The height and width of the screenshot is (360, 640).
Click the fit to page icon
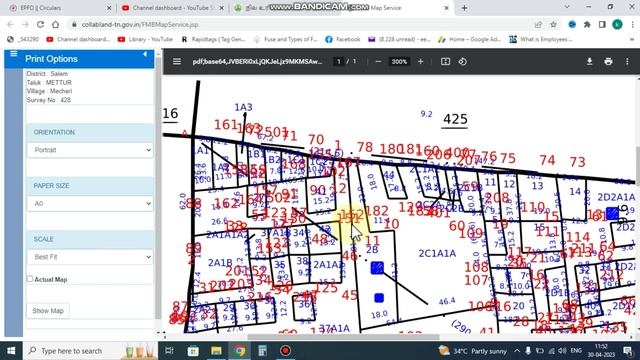pos(445,62)
